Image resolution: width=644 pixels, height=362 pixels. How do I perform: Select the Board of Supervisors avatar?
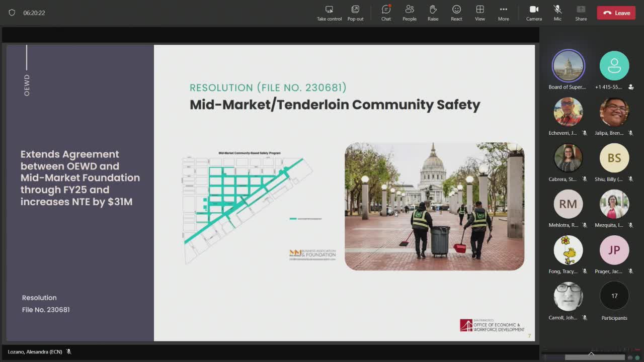coord(568,65)
